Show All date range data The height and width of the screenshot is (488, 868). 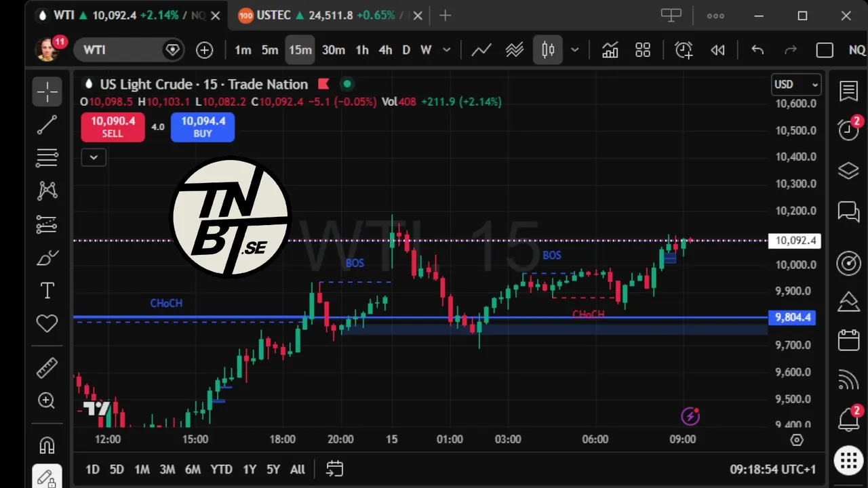297,469
